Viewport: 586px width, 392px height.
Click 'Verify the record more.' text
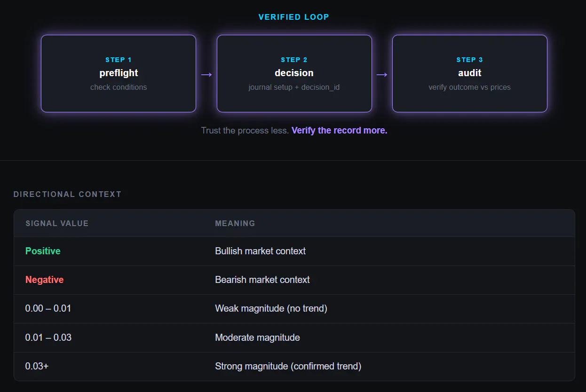tap(340, 130)
